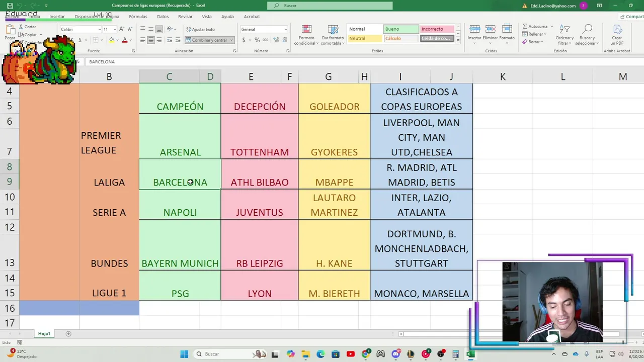This screenshot has height=362, width=644.
Task: Increase font size with the big A icon
Action: pos(122,29)
